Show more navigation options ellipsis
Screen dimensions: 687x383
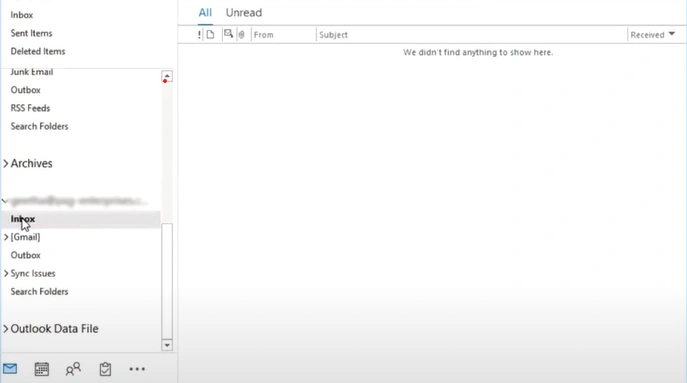click(137, 369)
